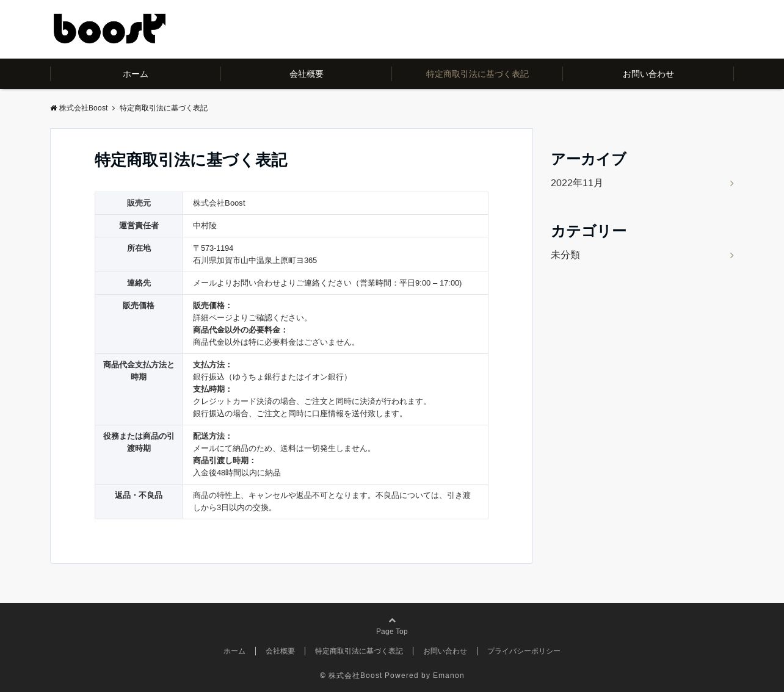The width and height of the screenshot is (784, 692).
Task: Click the postal code 〒573-1194
Action: (x=213, y=248)
